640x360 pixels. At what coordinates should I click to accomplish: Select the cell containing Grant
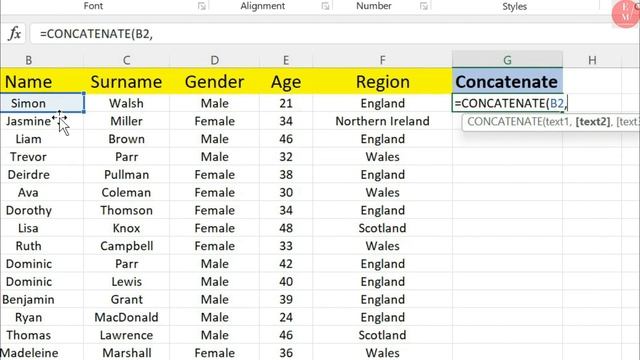[127, 300]
